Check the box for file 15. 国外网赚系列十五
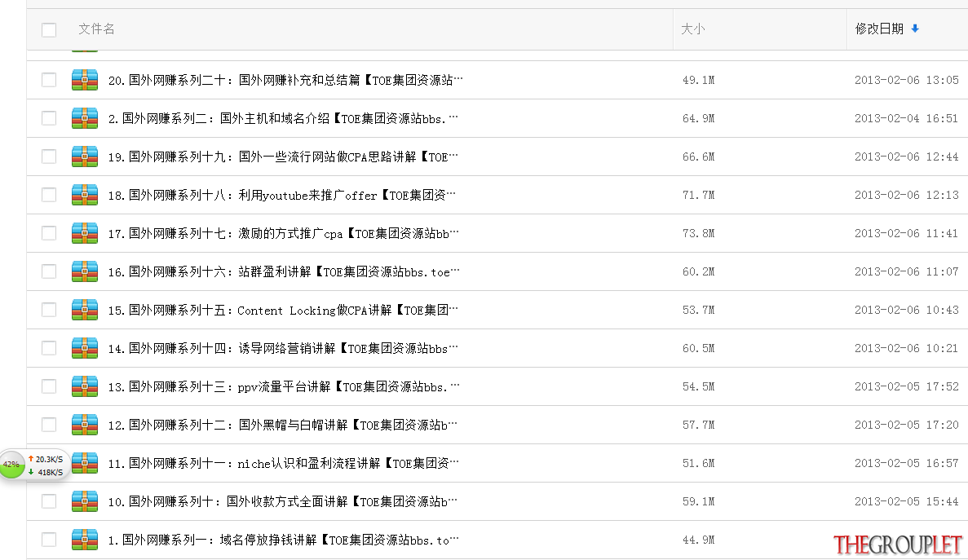This screenshot has width=968, height=560. [49, 310]
